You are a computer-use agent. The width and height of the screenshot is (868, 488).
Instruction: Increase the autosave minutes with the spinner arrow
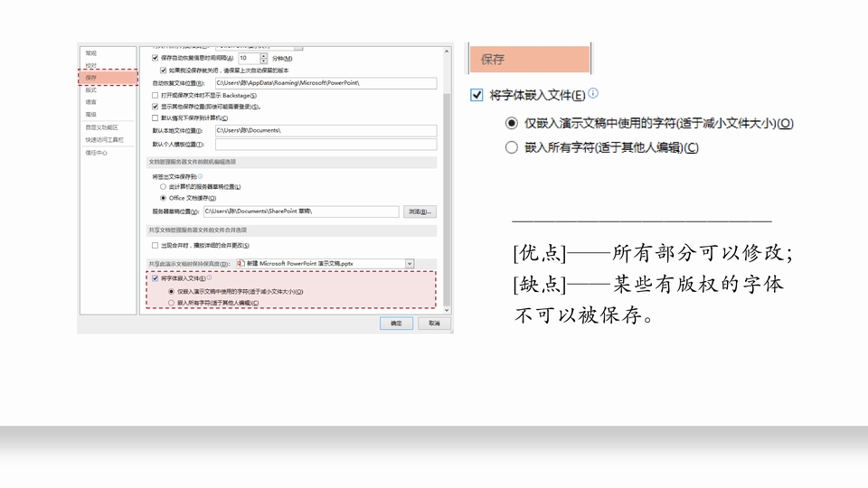[264, 55]
